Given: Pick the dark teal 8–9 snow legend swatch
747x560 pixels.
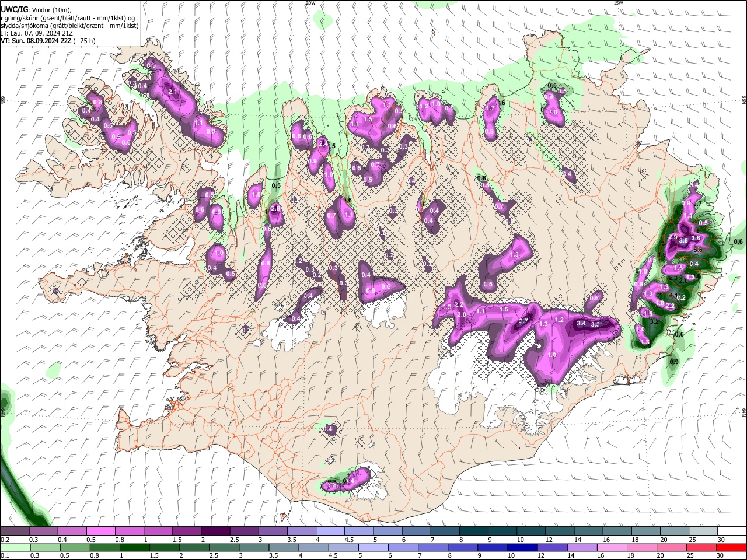Looking at the screenshot, I should click(x=474, y=531).
